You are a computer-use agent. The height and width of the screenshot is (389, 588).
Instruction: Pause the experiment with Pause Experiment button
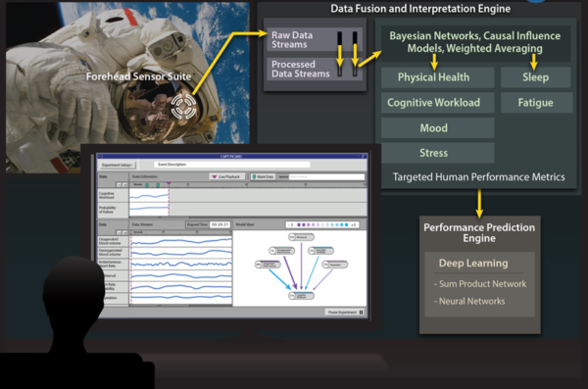345,313
